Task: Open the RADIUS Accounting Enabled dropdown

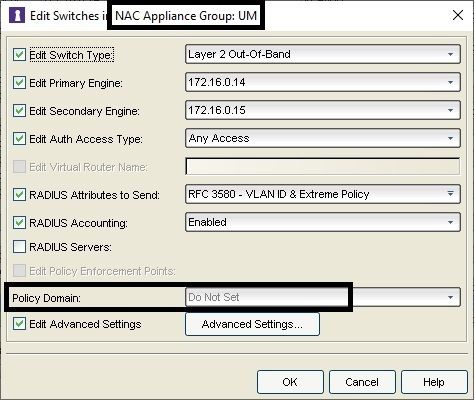Action: [323, 222]
